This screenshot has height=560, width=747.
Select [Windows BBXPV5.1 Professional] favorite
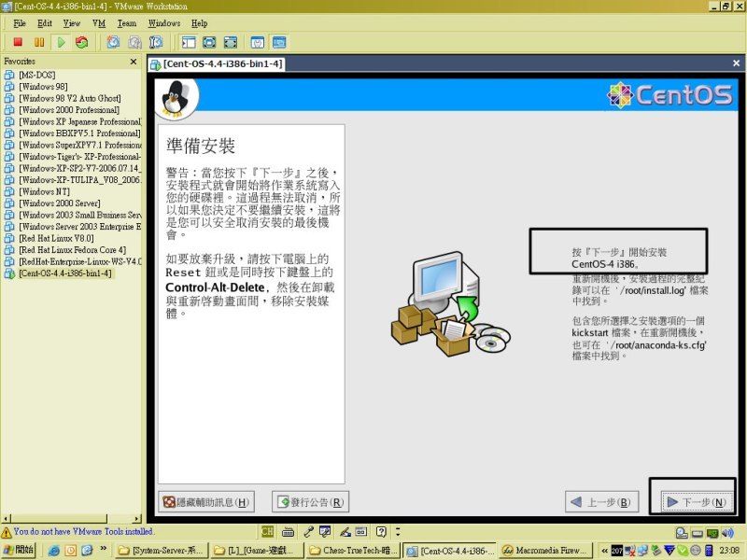[79, 133]
